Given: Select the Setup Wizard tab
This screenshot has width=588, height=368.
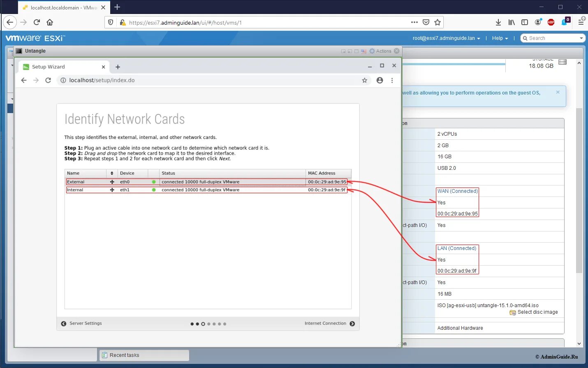Looking at the screenshot, I should tap(64, 67).
